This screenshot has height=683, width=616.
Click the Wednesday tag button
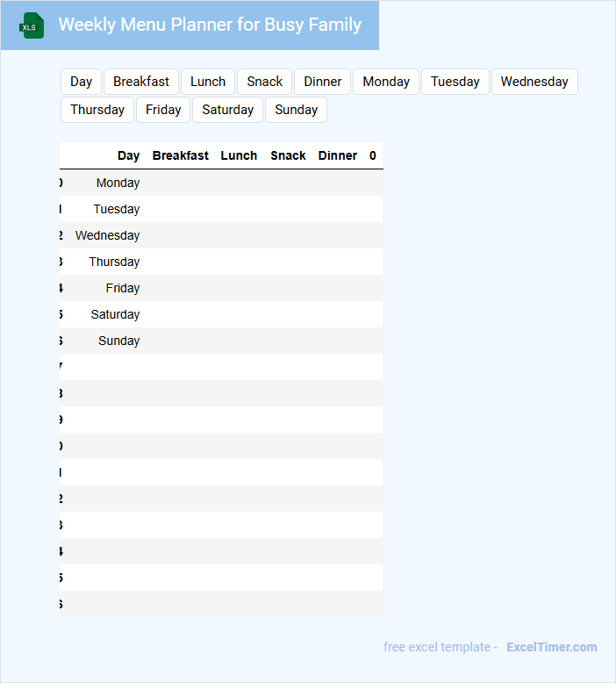pos(534,82)
